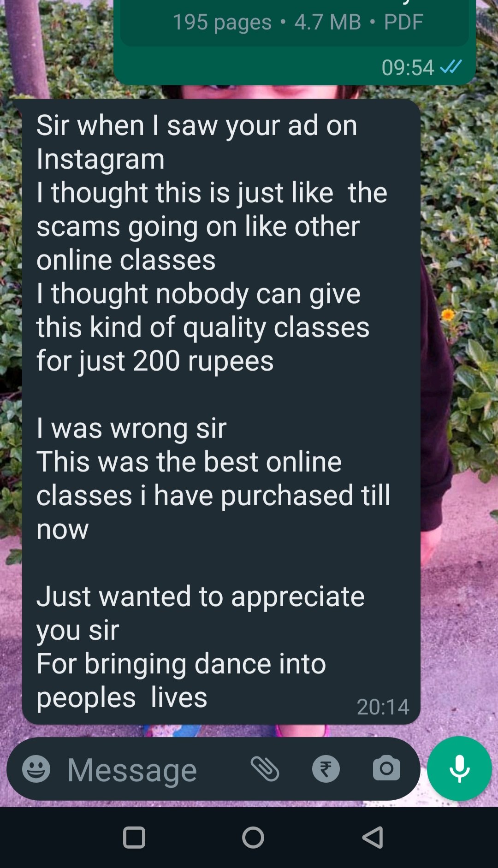Select the line 'I was wrong sir'

pos(131,428)
